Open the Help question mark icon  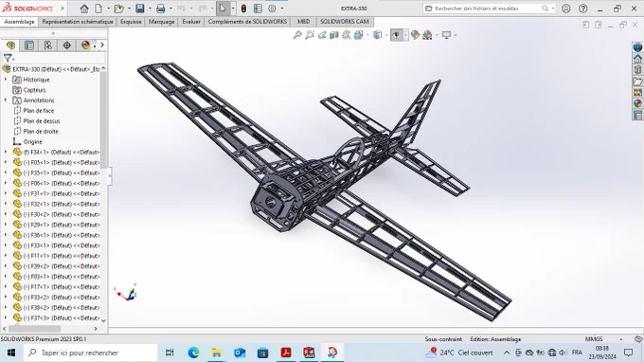582,9
